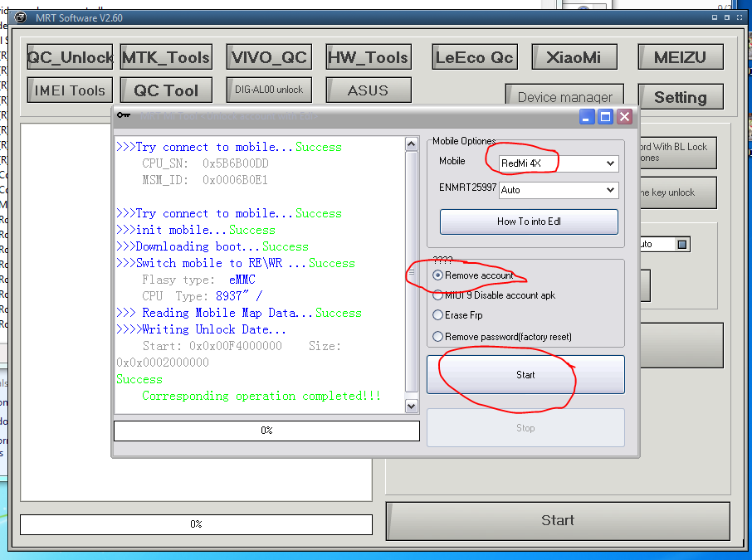Close the MRT Mi Tool dialog
752x560 pixels.
(x=624, y=116)
